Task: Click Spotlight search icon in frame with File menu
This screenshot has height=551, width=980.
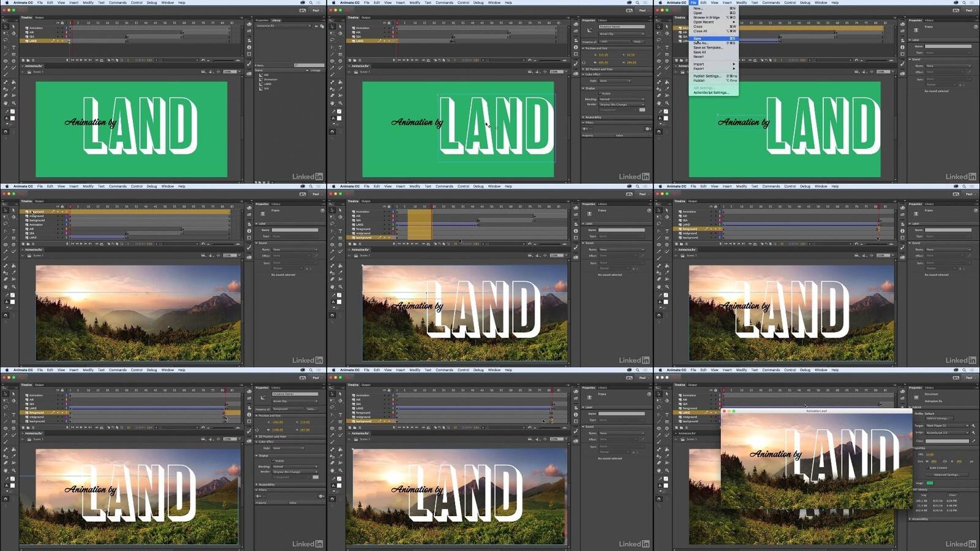Action: pos(964,2)
